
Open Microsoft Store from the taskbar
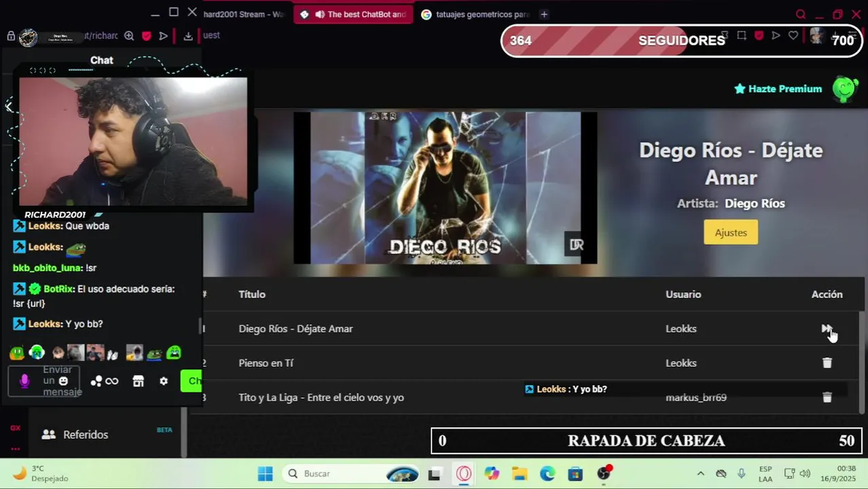pos(575,473)
